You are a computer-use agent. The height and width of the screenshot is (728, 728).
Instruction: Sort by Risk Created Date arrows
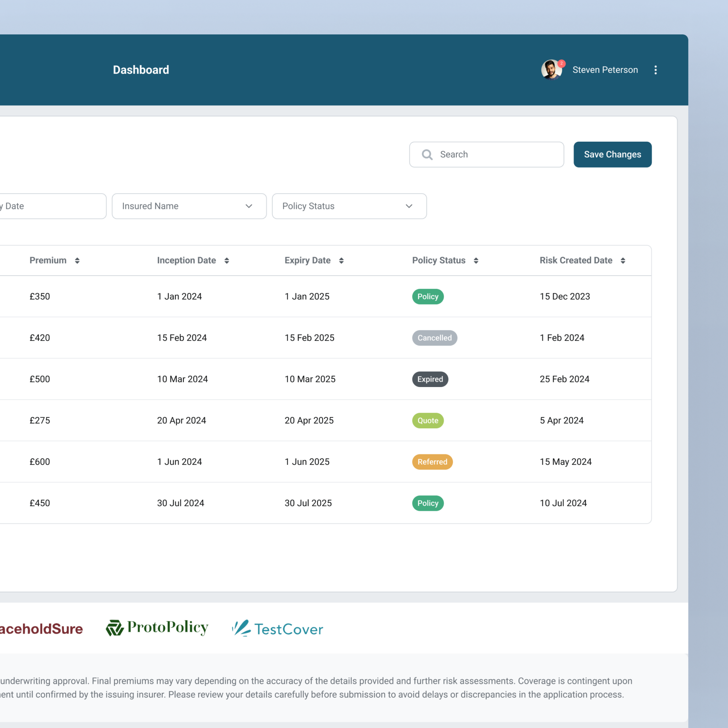[623, 260]
